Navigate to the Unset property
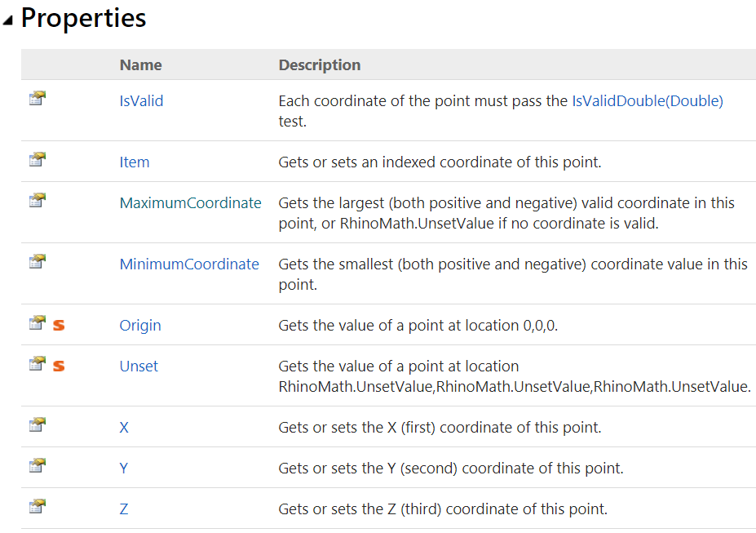Viewport: 756px width, 533px height. (x=139, y=366)
